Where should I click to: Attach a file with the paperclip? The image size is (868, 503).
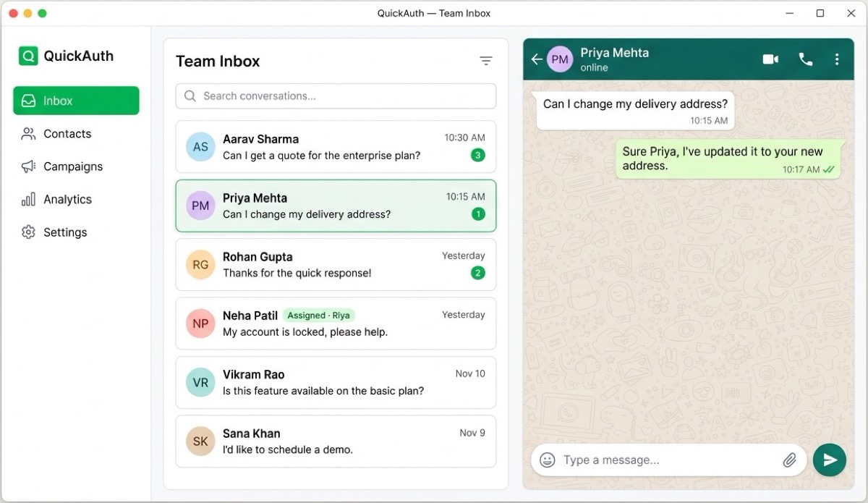790,460
